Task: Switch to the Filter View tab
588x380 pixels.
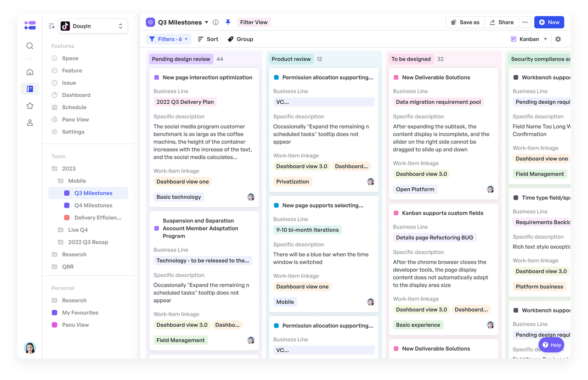Action: (254, 22)
